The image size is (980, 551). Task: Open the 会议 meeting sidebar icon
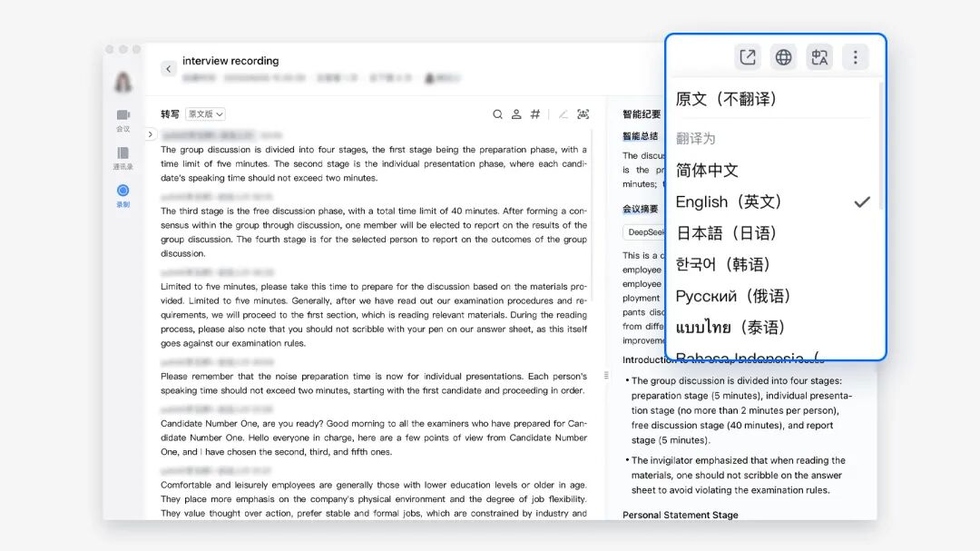(123, 120)
